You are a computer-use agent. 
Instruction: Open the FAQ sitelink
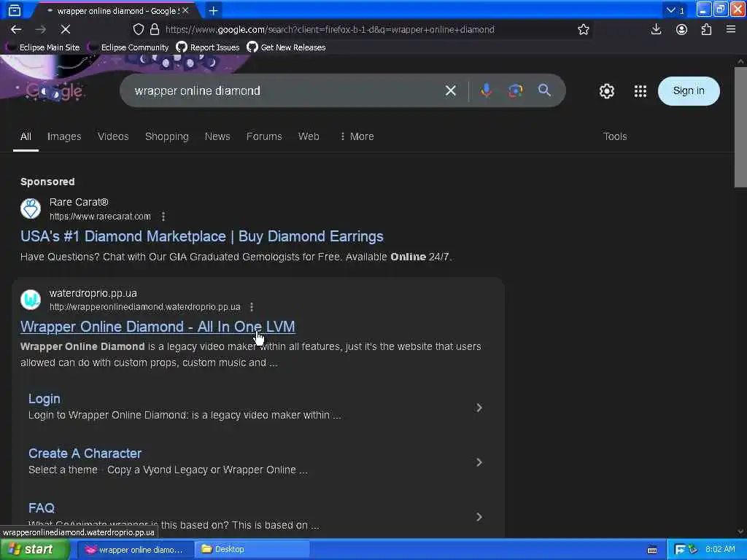[x=42, y=508]
